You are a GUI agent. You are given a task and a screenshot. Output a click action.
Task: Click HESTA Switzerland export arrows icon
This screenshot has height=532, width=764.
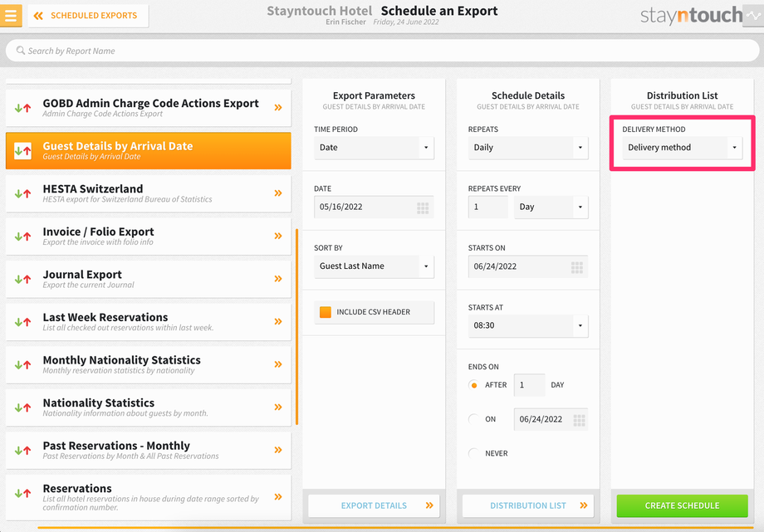coord(23,194)
